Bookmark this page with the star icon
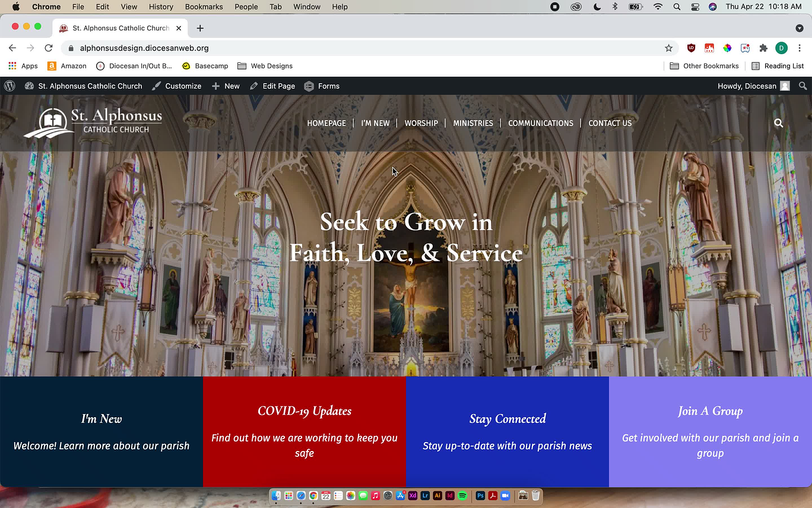The height and width of the screenshot is (508, 812). coord(668,48)
